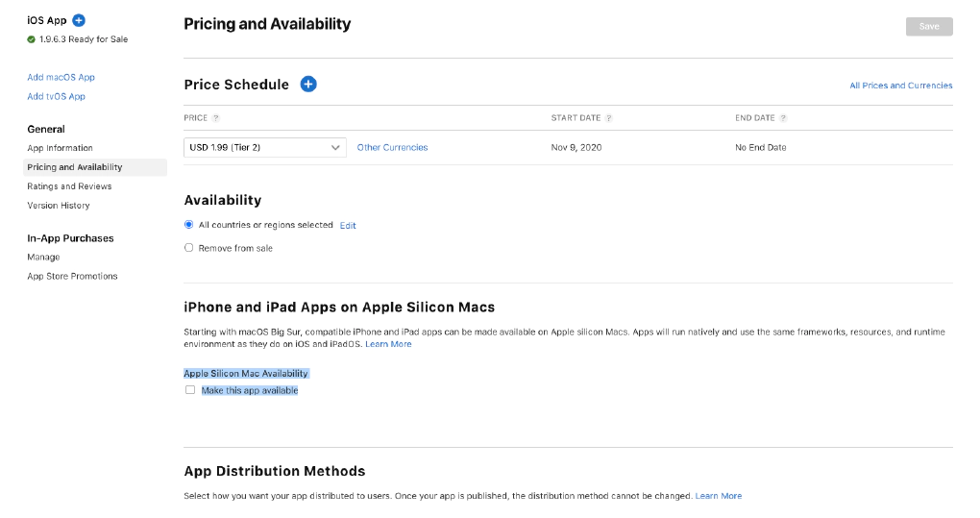This screenshot has height=518, width=980.
Task: Open Version History in the sidebar
Action: point(59,206)
